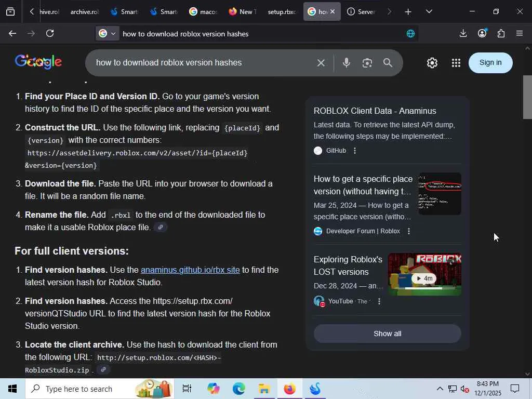532x399 pixels.
Task: Submit search with magnifier icon
Action: click(388, 63)
